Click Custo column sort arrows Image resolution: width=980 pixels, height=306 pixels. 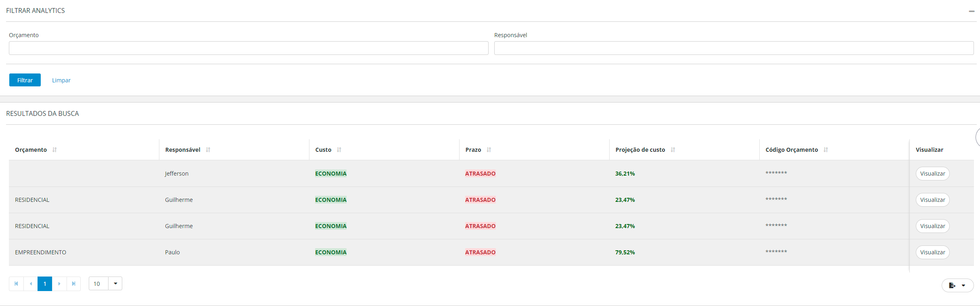[x=339, y=150]
